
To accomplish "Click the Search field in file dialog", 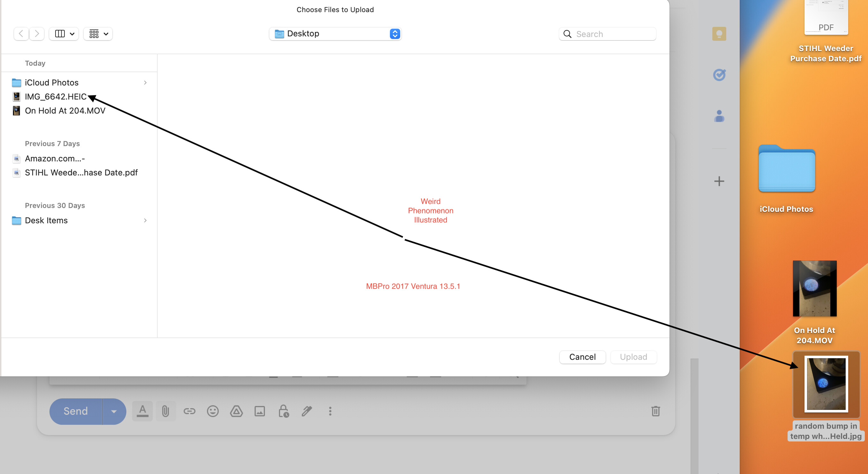I will [607, 34].
